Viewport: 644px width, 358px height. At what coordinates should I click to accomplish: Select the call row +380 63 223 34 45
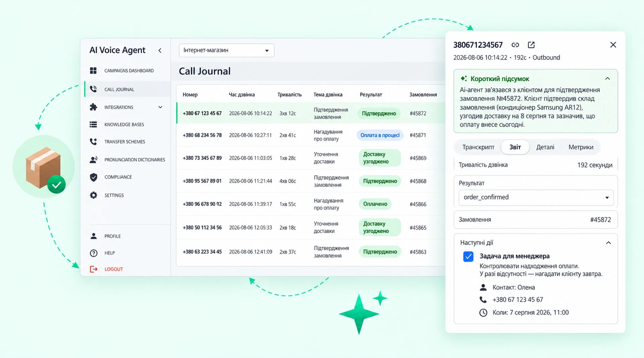(x=311, y=252)
